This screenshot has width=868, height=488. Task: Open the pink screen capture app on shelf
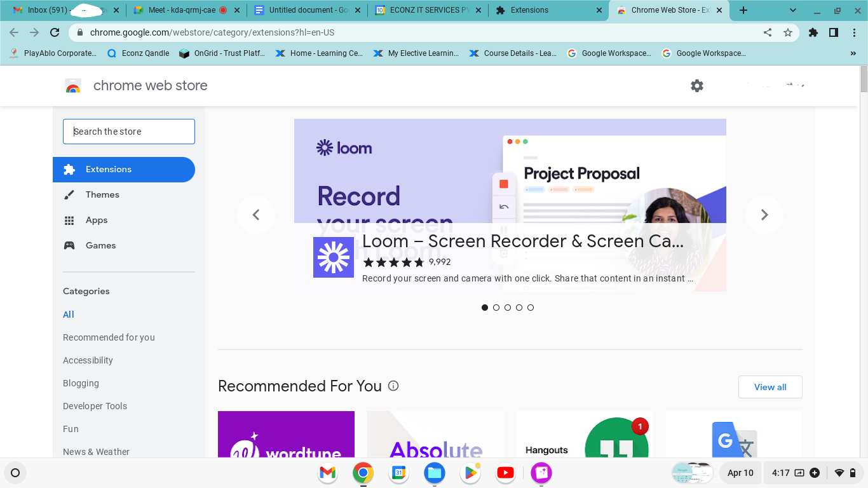tap(541, 473)
